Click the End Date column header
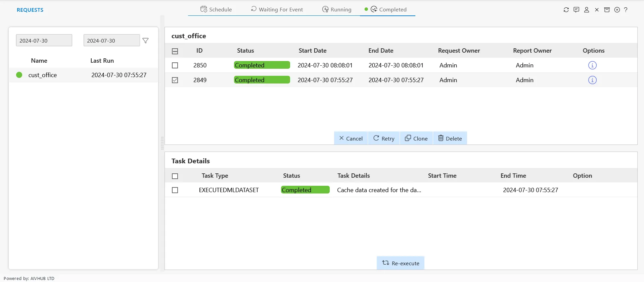This screenshot has width=644, height=282. tap(381, 51)
